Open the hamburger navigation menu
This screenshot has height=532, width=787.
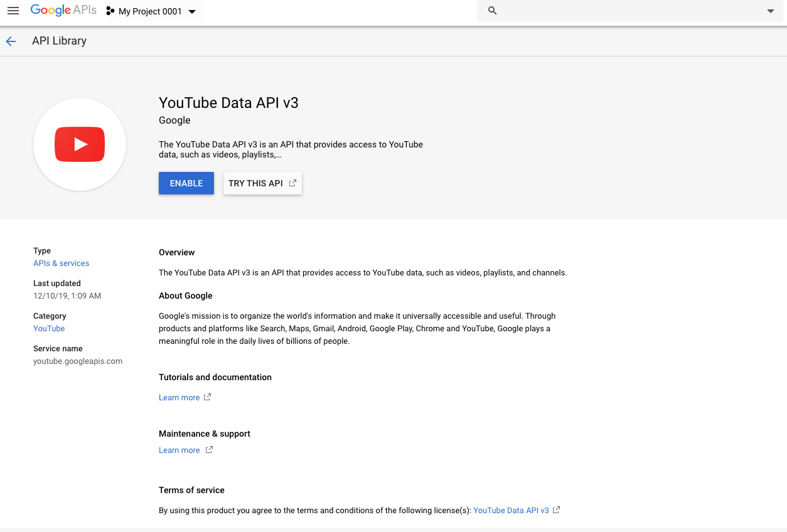click(13, 11)
